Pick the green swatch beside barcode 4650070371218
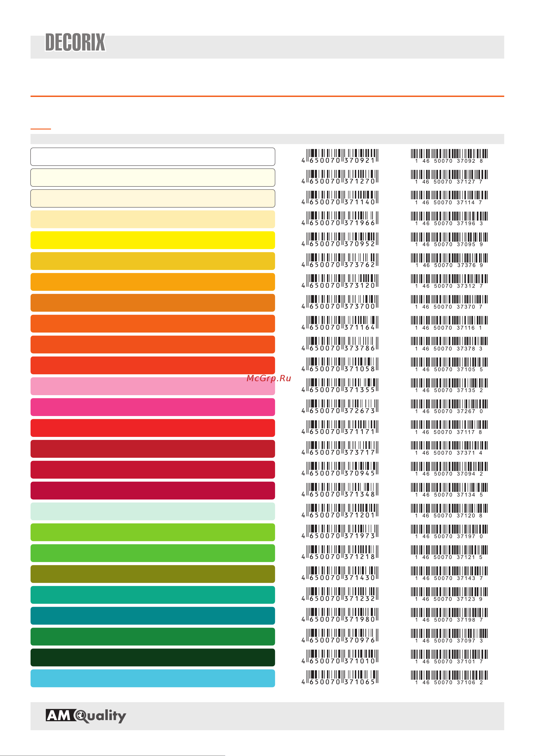The image size is (535, 756). pyautogui.click(x=153, y=553)
